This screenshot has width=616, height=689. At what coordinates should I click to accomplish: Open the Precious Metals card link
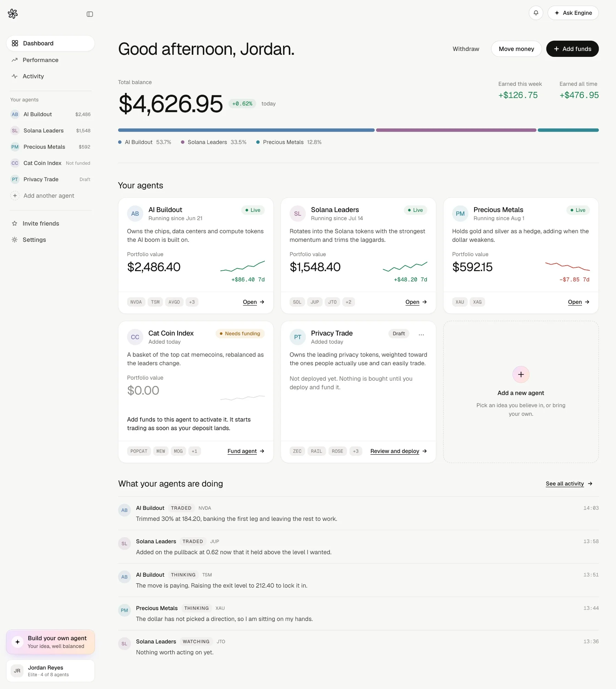(578, 302)
